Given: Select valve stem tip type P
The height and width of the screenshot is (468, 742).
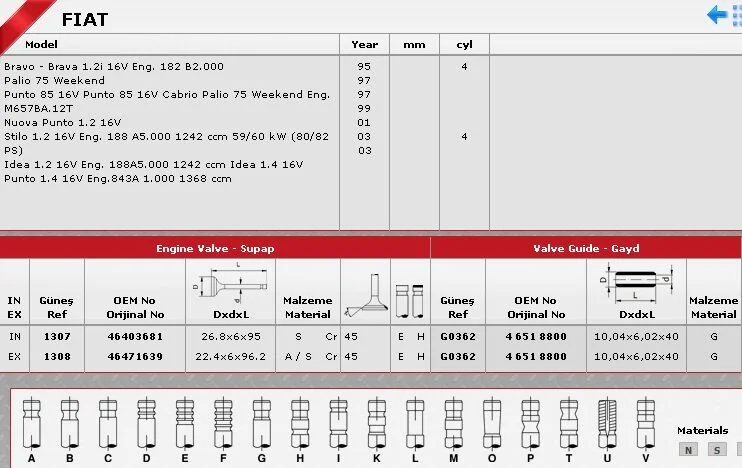Looking at the screenshot, I should pyautogui.click(x=530, y=423).
